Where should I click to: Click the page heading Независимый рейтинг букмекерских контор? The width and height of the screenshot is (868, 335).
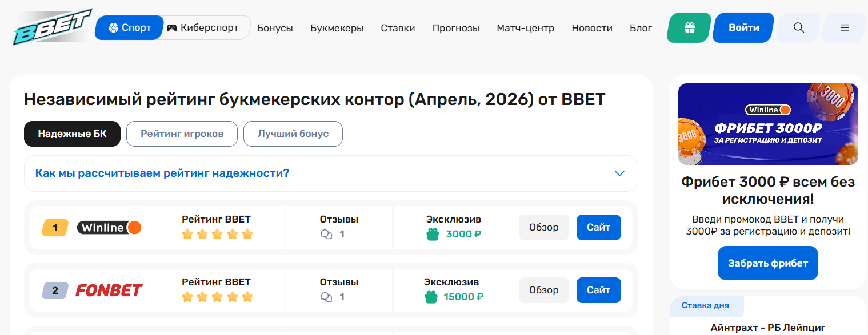coord(314,99)
